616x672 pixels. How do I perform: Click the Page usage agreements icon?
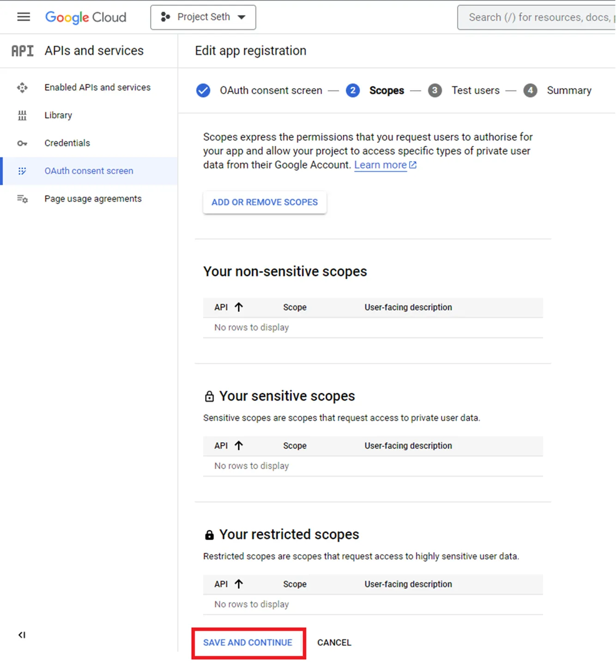pos(22,199)
